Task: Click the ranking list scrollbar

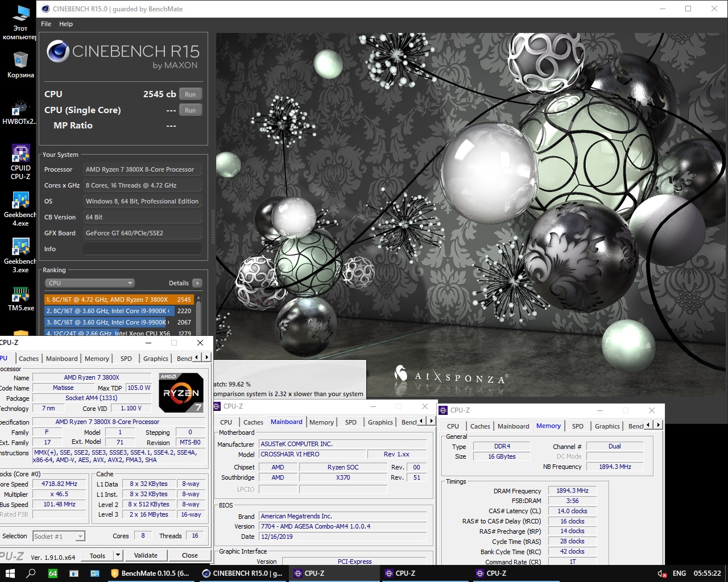Action: [198, 315]
